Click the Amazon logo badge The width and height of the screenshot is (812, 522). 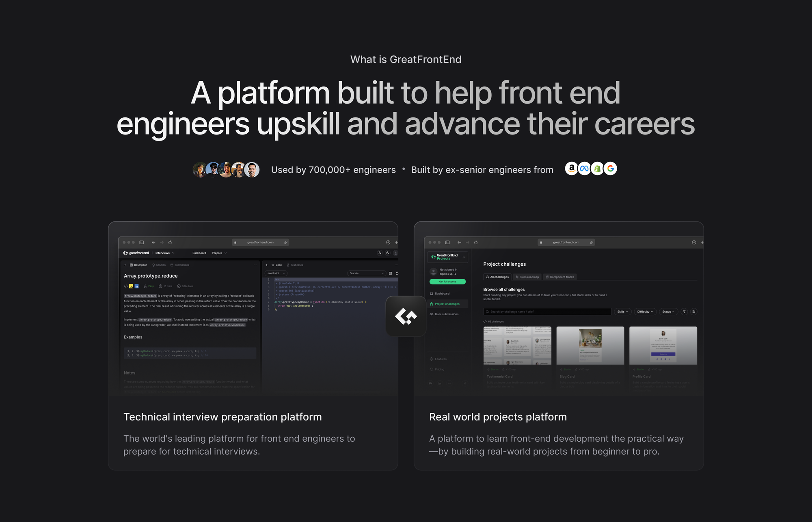tap(571, 169)
